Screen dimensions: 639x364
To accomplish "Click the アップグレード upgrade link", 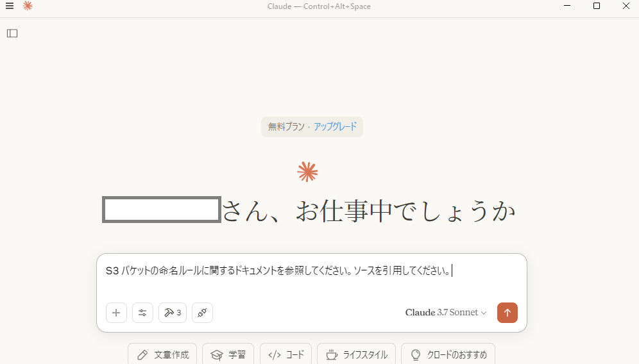I will coord(335,127).
